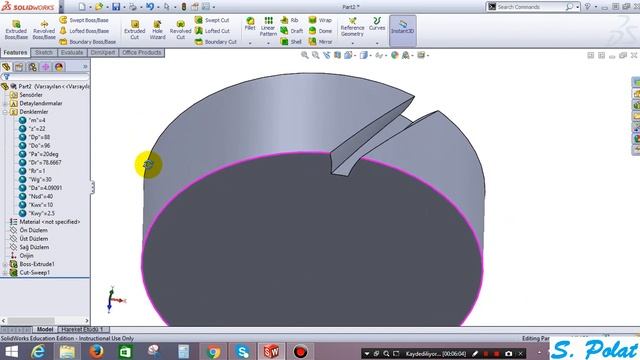This screenshot has width=640, height=360.
Task: Select the Ön Düzlem plane
Action: 29,230
